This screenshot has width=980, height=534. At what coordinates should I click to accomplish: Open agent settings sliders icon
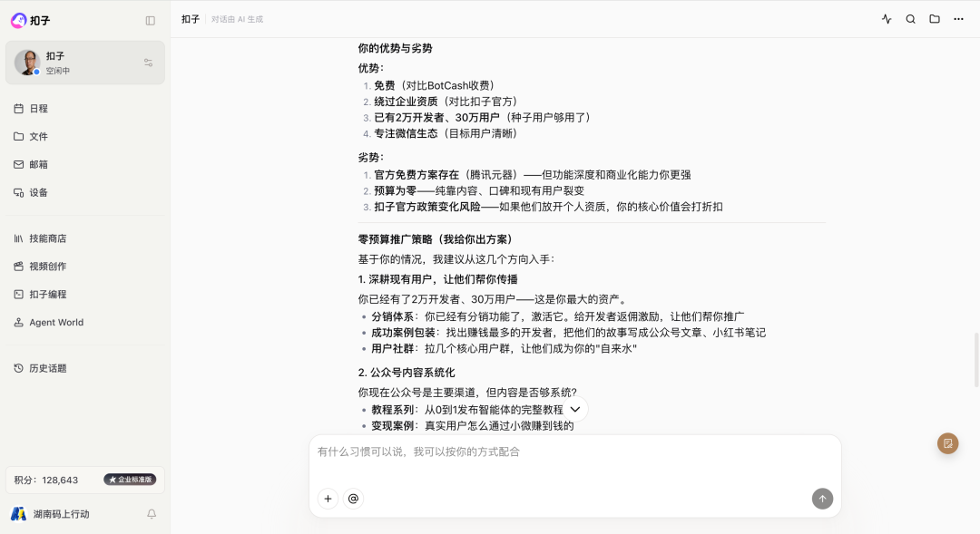[148, 63]
